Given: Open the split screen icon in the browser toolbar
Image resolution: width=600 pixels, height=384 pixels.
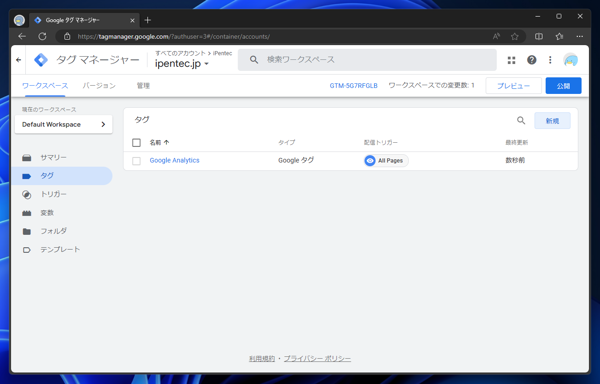Looking at the screenshot, I should pos(539,36).
